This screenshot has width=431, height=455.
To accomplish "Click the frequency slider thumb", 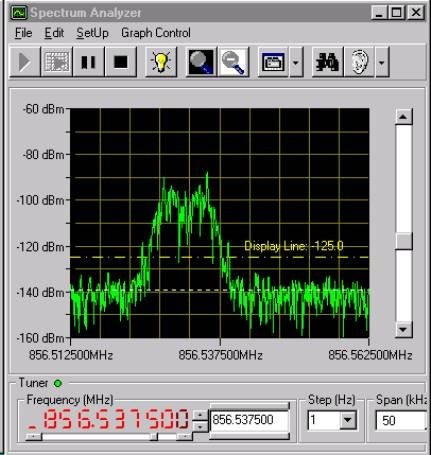I will 154,437.
